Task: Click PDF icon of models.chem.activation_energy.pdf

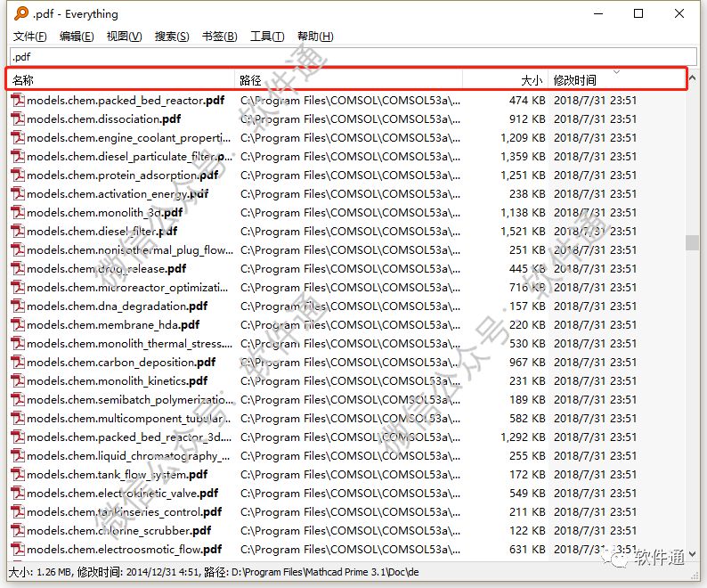Action: pyautogui.click(x=18, y=193)
